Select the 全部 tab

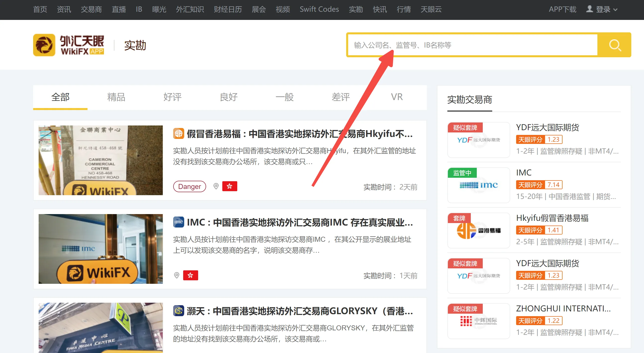click(60, 97)
